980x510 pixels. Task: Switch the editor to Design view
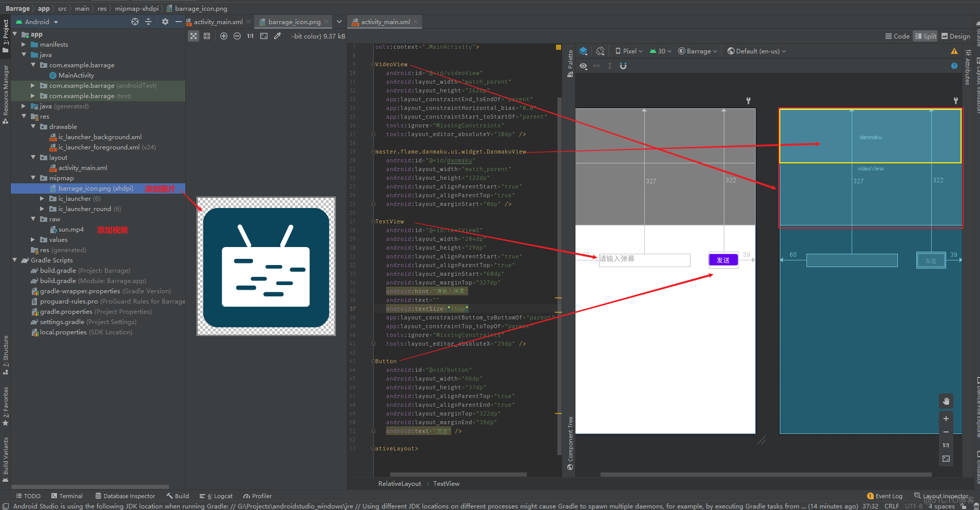click(956, 36)
